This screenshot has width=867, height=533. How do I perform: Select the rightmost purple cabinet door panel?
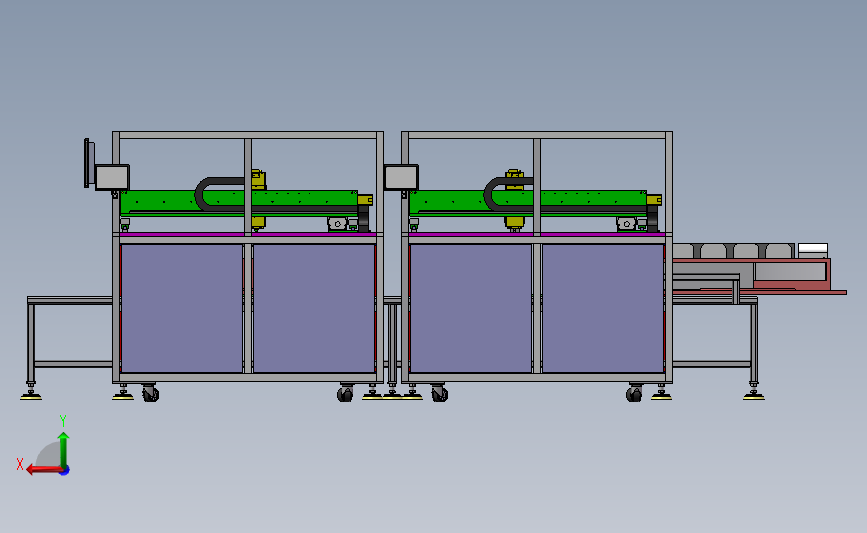click(603, 309)
